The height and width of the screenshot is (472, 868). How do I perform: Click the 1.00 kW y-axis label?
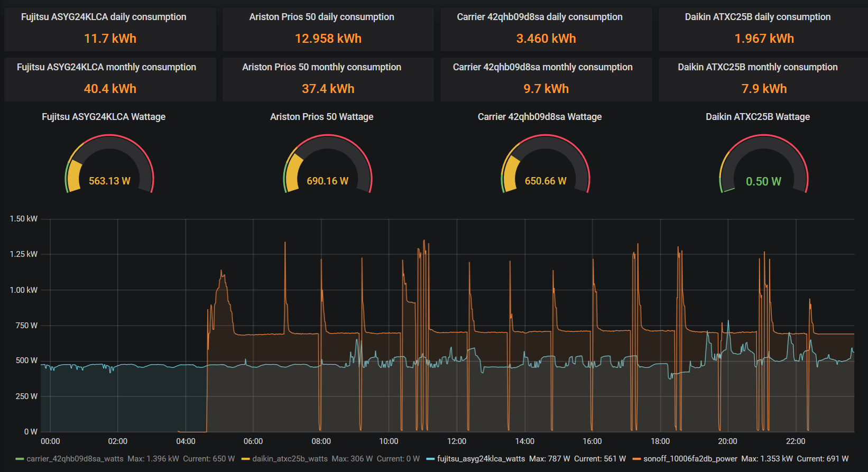[x=24, y=290]
